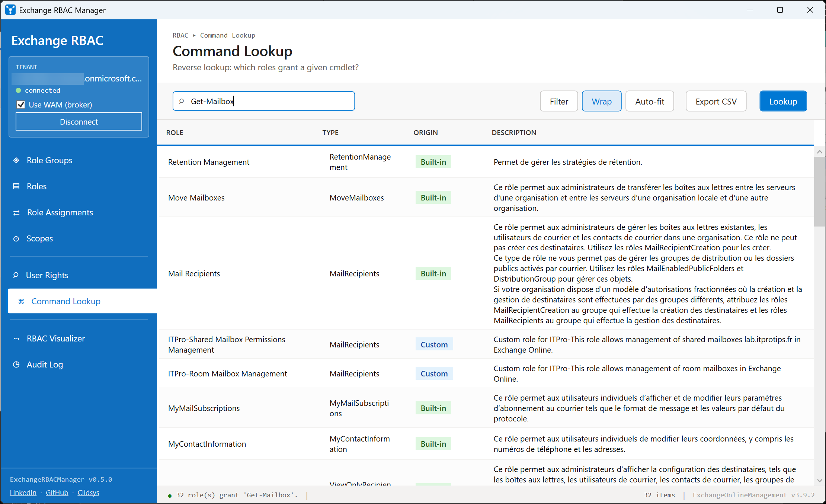Open the Roles page
Viewport: 826px width, 504px height.
(36, 186)
